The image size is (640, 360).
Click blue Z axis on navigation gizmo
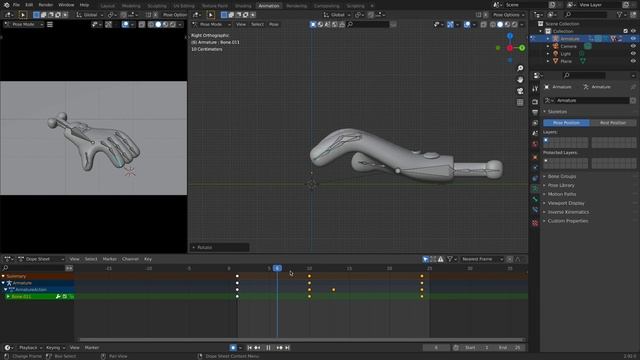coord(510,36)
